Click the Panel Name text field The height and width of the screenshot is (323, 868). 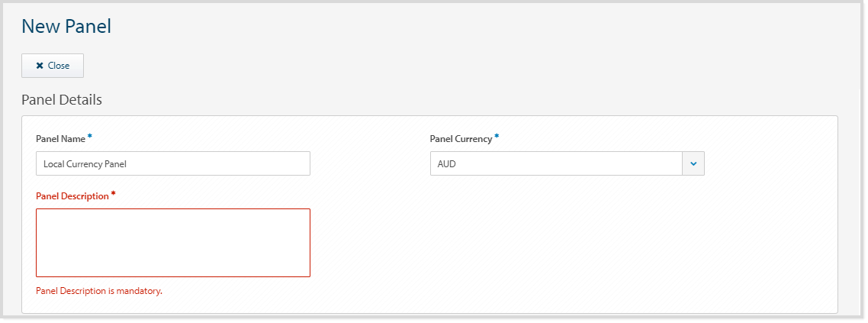(173, 163)
